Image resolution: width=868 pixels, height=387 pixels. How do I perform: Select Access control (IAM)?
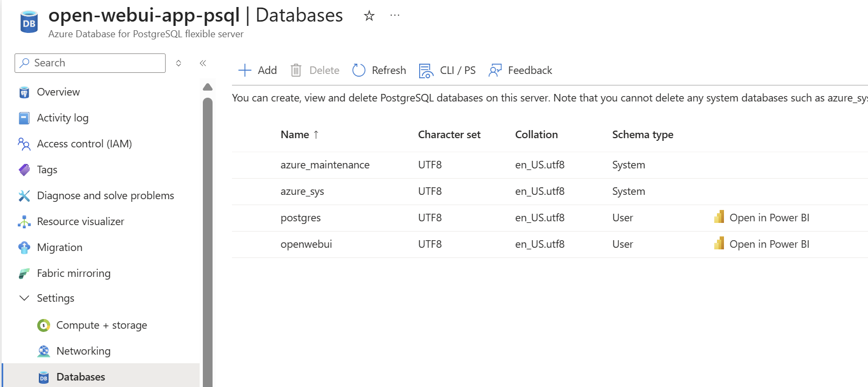point(84,144)
